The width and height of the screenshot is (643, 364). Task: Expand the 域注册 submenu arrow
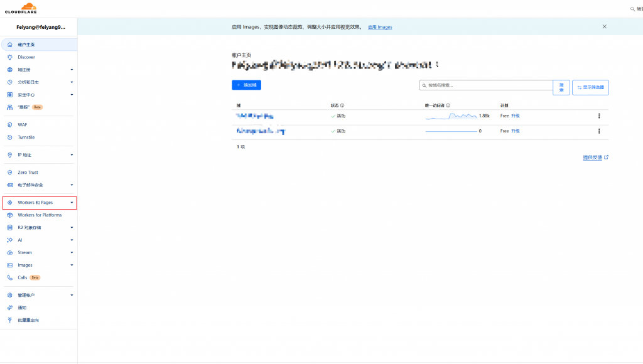(x=72, y=70)
